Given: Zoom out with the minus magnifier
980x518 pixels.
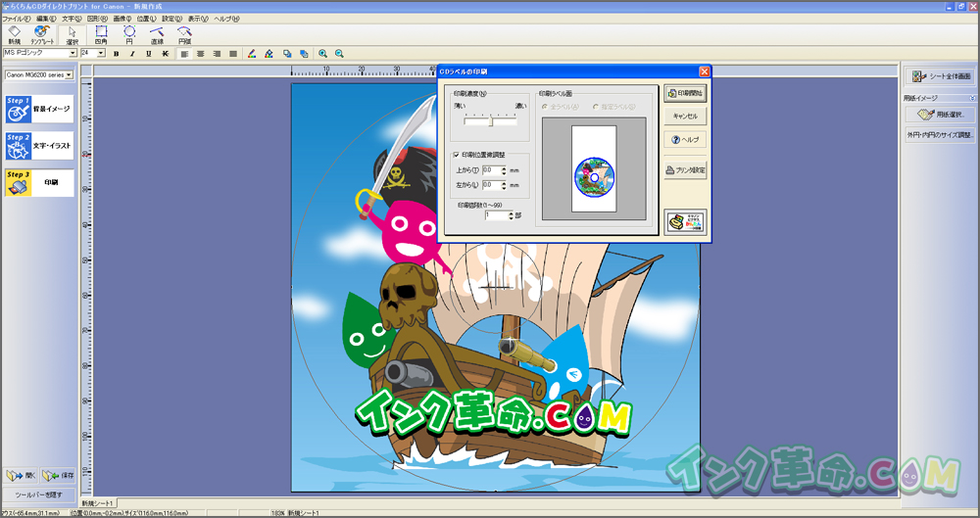Looking at the screenshot, I should tap(339, 54).
